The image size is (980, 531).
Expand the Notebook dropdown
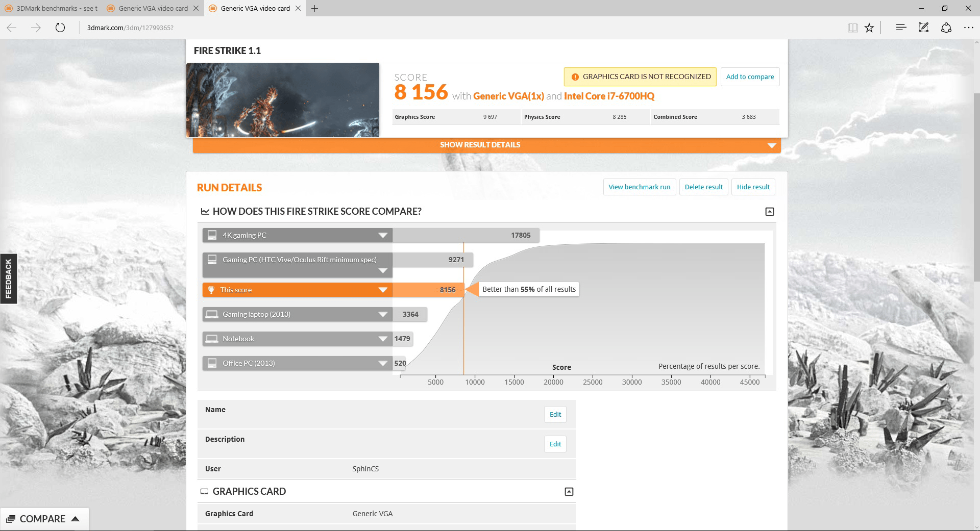coord(383,339)
